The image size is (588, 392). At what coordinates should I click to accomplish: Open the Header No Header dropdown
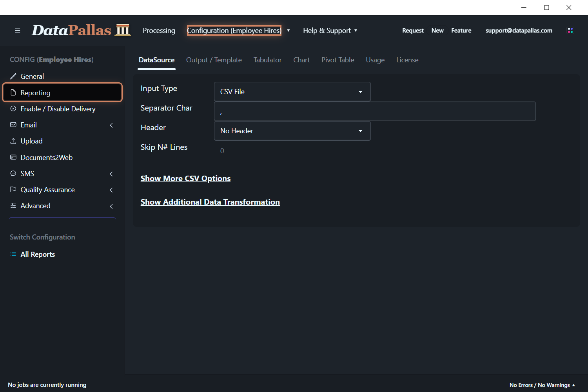click(x=292, y=131)
